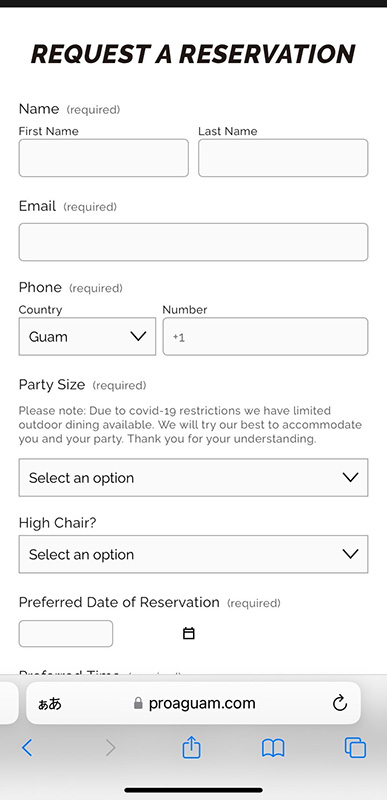The image size is (387, 800).
Task: Click the Preferred Date text box
Action: coord(66,633)
